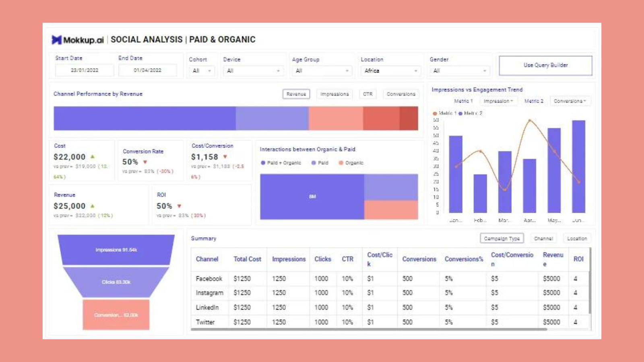Toggle the Paid legend item
Viewport: 644px width, 362px height.
(x=320, y=163)
